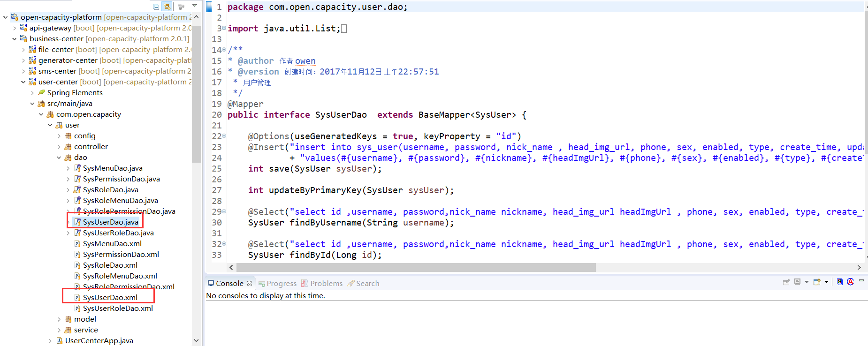
Task: Click the SysUserDao interface name in editor
Action: [341, 115]
